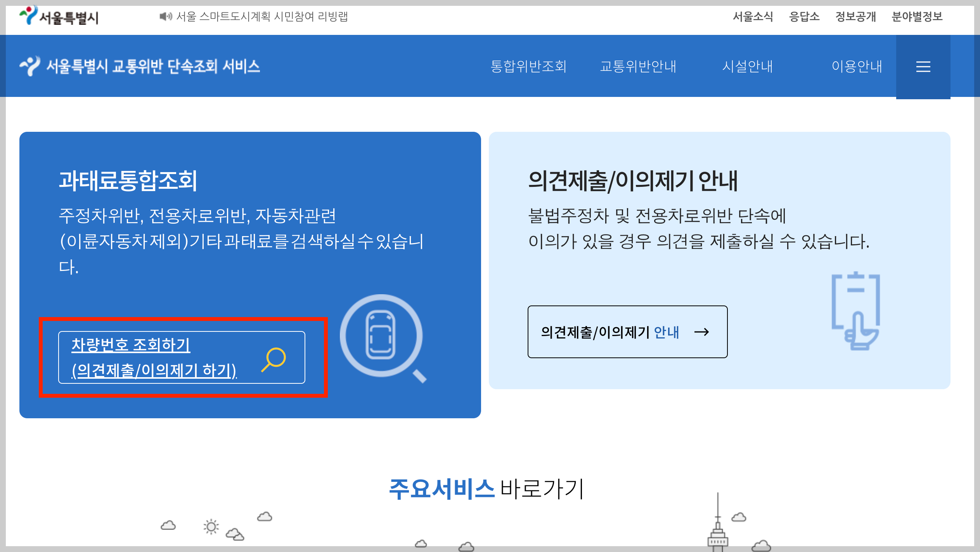The width and height of the screenshot is (980, 552).
Task: Click the yellow magnifier search icon
Action: pyautogui.click(x=274, y=359)
